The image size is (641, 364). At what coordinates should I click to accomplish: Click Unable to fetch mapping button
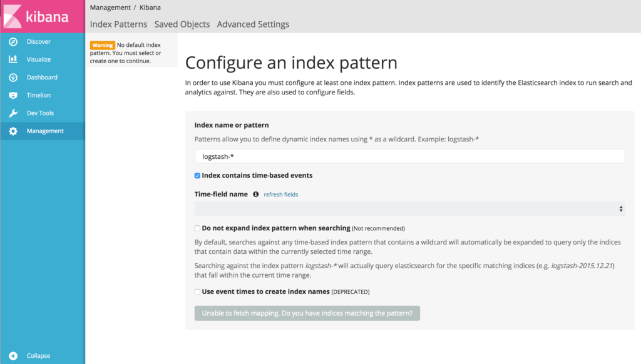[307, 313]
